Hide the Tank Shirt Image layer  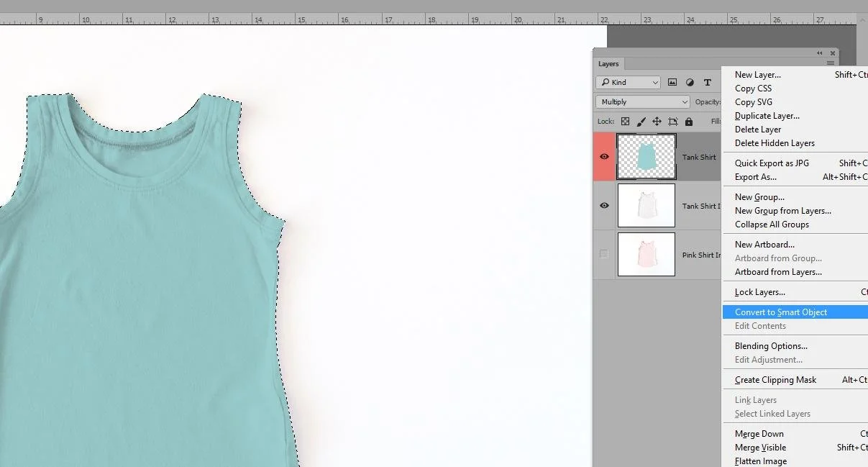pos(604,206)
